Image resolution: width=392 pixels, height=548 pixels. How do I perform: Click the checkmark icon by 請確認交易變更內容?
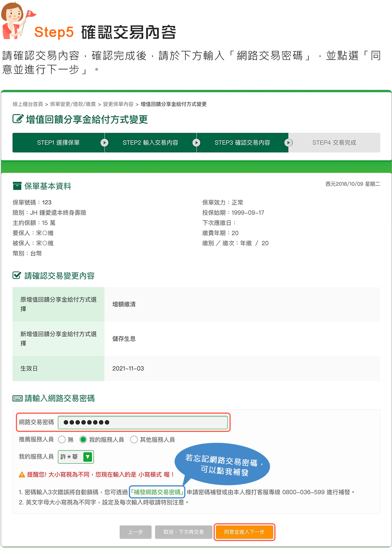[x=17, y=276]
